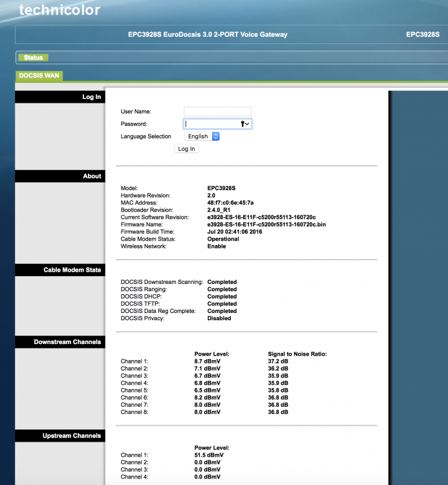Viewport: 448px width, 485px height.
Task: Click downstream Channel 4 power 6.8 dBmV
Action: [208, 383]
